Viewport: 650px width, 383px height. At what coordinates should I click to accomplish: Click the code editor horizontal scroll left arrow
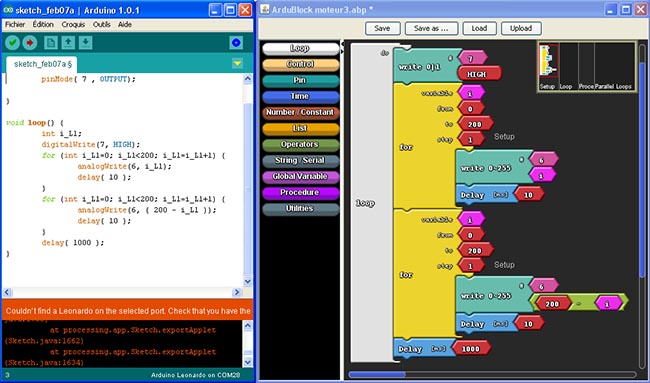click(8, 292)
